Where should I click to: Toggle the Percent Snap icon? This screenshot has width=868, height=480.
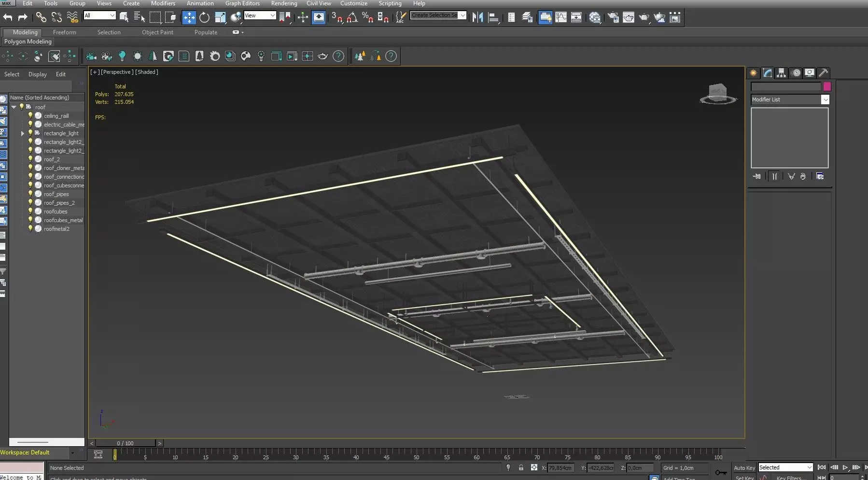tap(368, 17)
